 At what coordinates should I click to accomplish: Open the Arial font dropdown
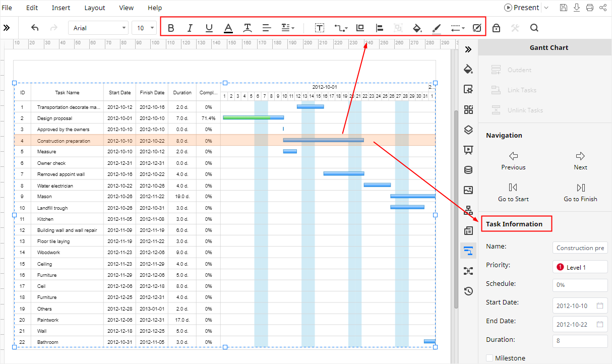98,28
